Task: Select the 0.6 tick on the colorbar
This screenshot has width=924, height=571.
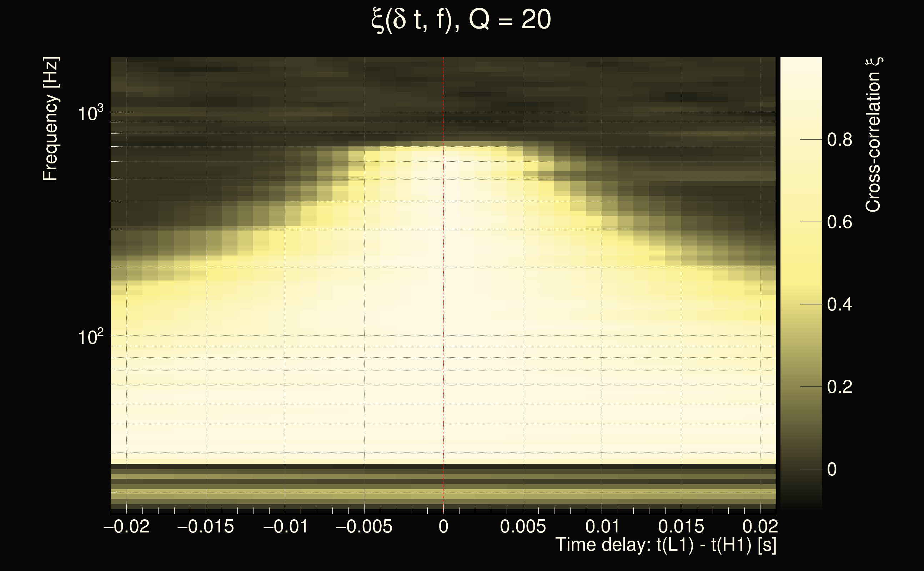Action: 839,222
